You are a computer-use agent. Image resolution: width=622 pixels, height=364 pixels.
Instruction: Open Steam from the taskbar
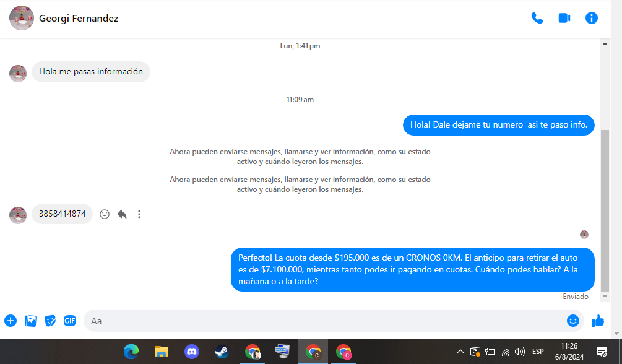pyautogui.click(x=222, y=352)
